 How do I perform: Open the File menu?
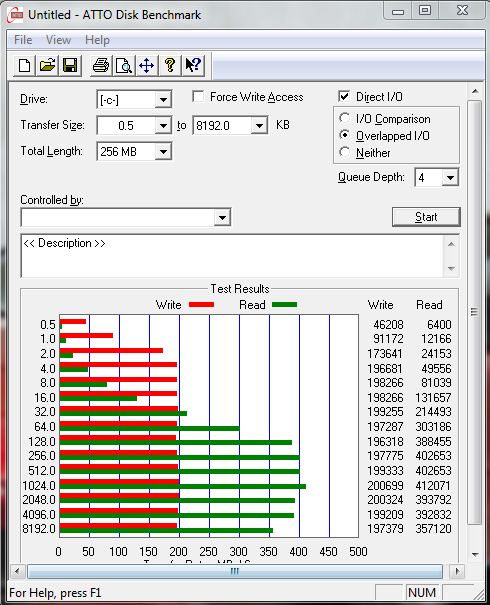coord(23,40)
